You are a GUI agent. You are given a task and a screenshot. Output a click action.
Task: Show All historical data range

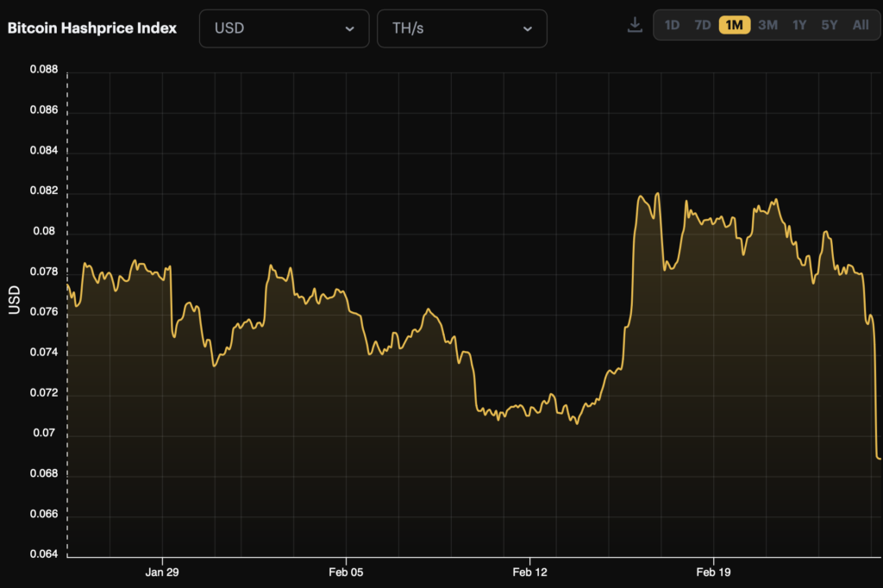pos(861,25)
